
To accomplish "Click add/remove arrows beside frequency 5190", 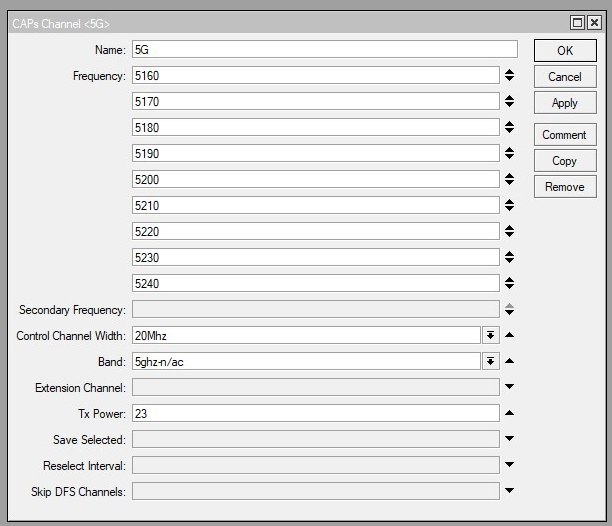I will 509,153.
